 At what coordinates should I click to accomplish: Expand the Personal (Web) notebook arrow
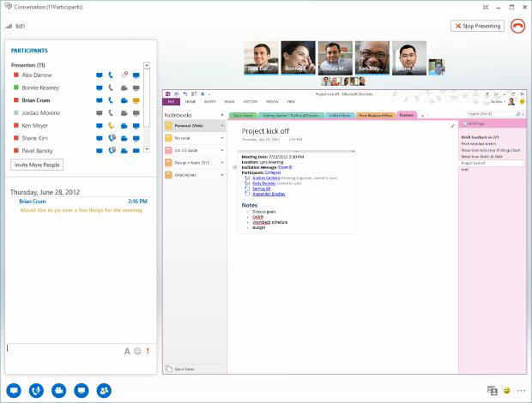pyautogui.click(x=222, y=126)
